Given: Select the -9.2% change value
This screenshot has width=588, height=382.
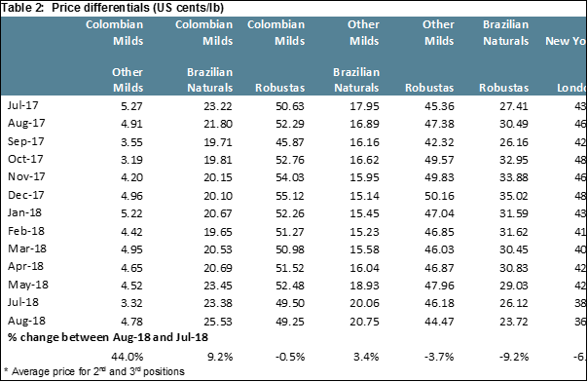Looking at the screenshot, I should tap(514, 357).
